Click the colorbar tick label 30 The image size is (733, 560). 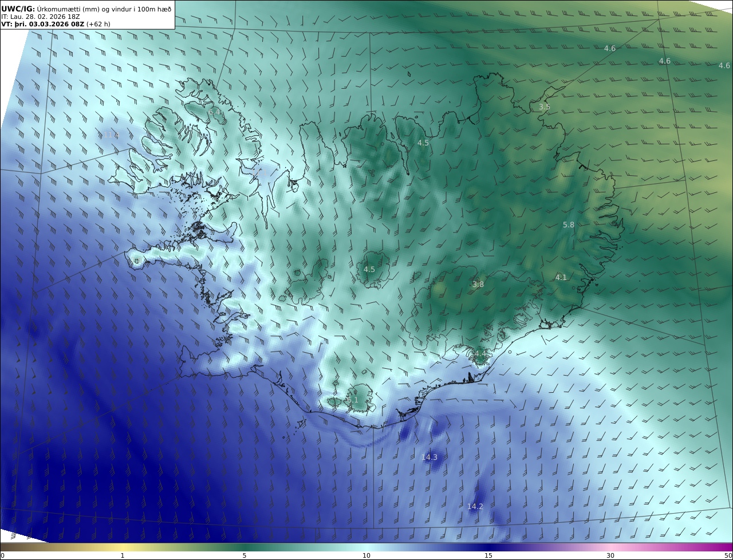click(x=610, y=555)
